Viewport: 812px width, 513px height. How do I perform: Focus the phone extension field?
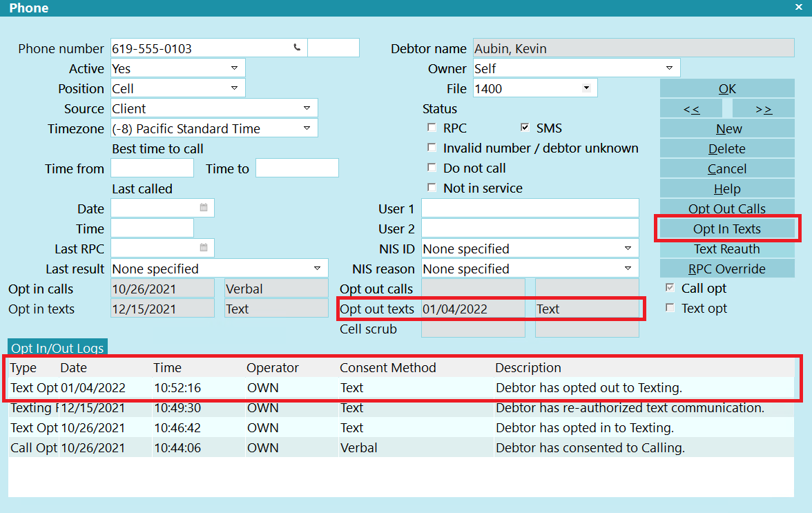click(333, 48)
